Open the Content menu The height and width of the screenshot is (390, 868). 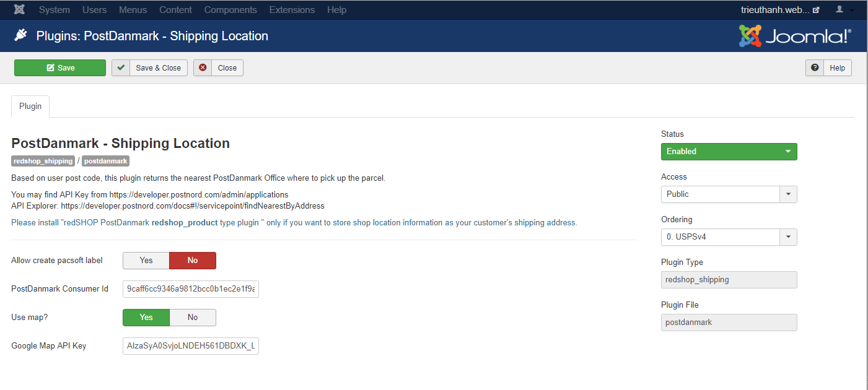coord(175,10)
